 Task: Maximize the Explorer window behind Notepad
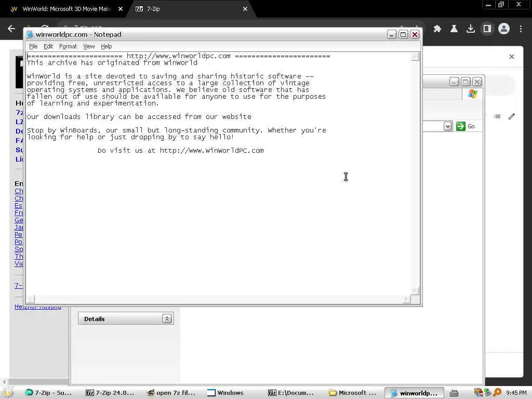[x=465, y=82]
